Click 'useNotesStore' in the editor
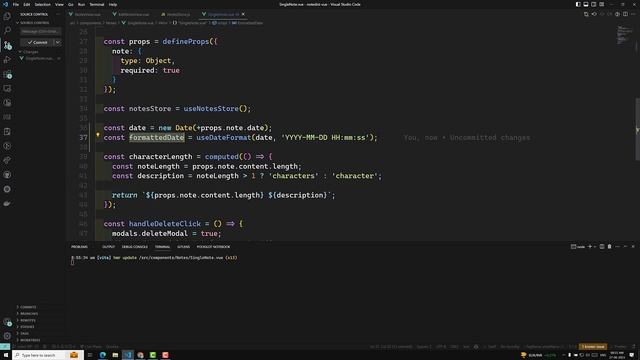 211,109
